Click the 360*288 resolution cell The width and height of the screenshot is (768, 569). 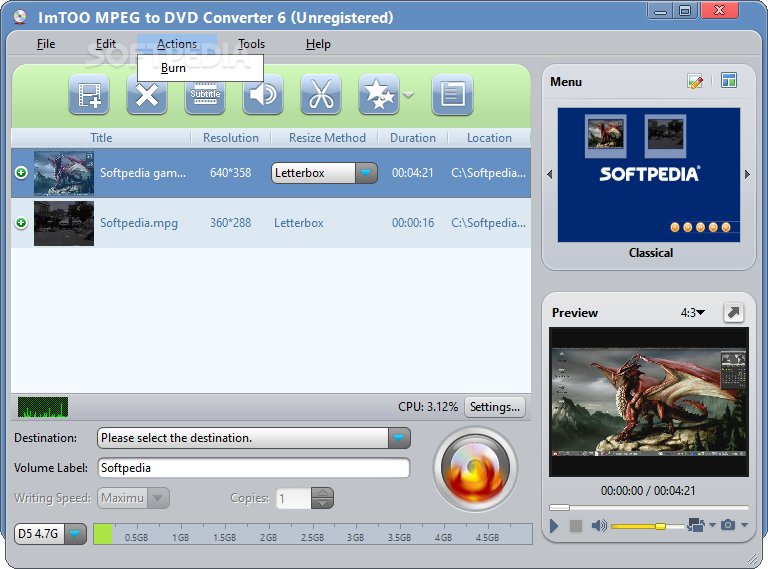tap(231, 223)
